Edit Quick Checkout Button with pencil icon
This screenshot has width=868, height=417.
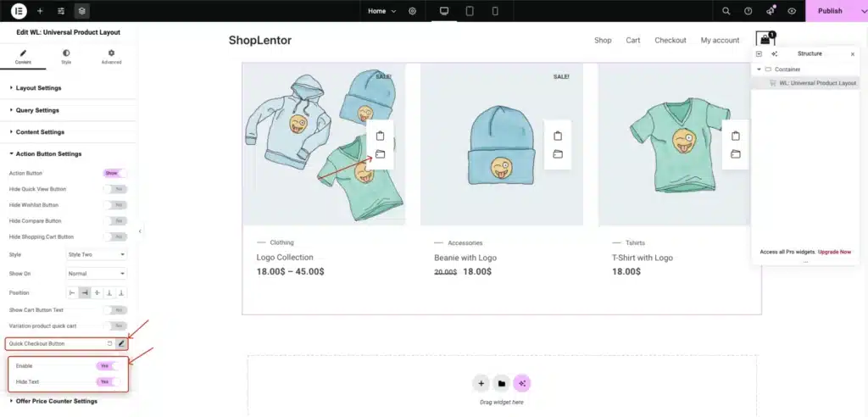pyautogui.click(x=121, y=344)
